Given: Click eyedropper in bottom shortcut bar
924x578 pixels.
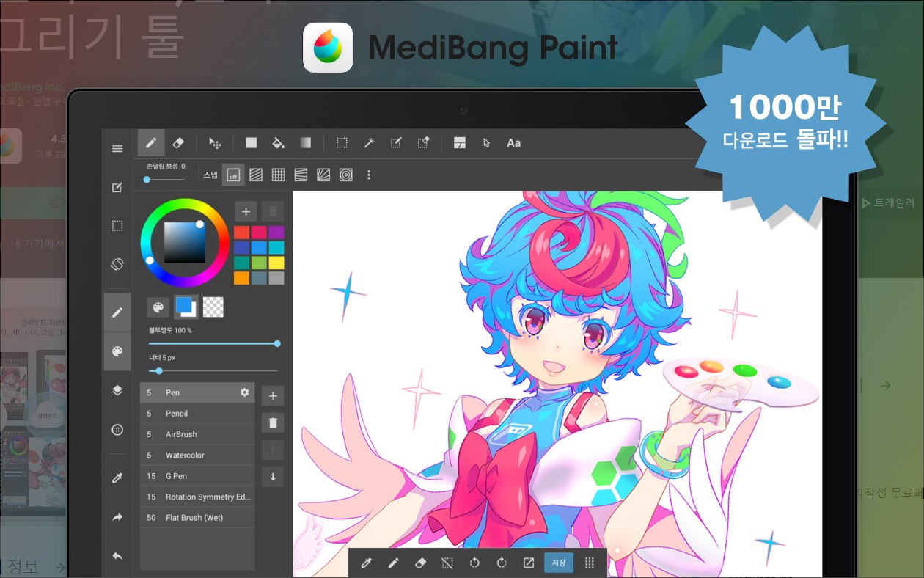Looking at the screenshot, I should (x=367, y=563).
